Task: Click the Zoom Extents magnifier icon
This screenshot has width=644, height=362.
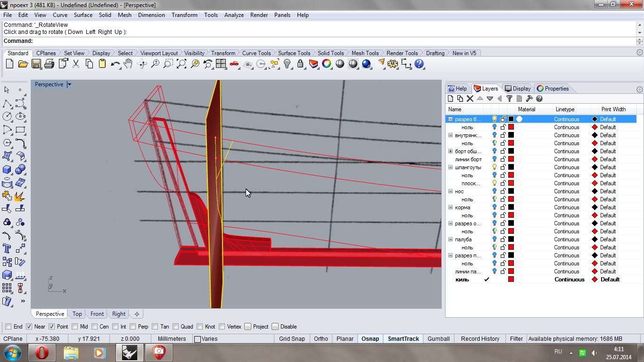Action: coord(182,64)
